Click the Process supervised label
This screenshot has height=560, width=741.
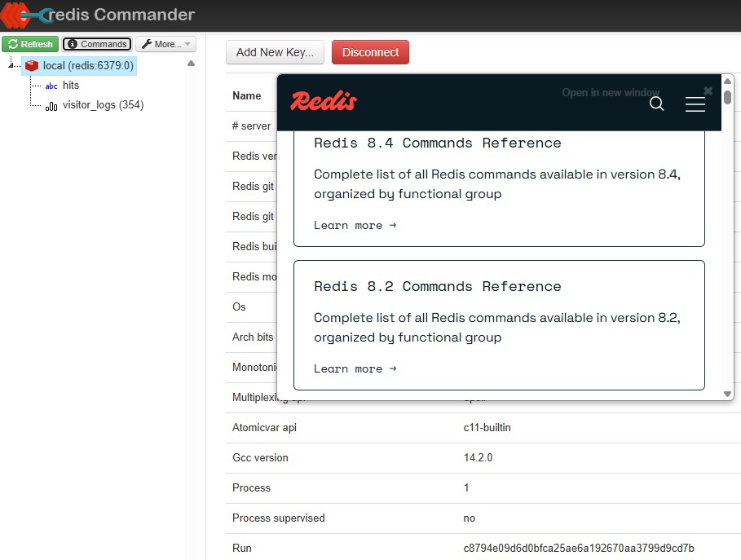pyautogui.click(x=278, y=518)
